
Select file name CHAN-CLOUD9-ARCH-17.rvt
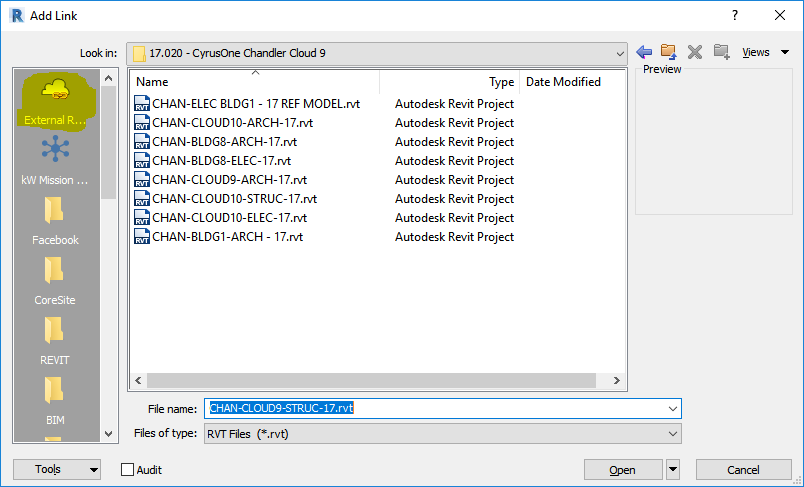pos(230,179)
